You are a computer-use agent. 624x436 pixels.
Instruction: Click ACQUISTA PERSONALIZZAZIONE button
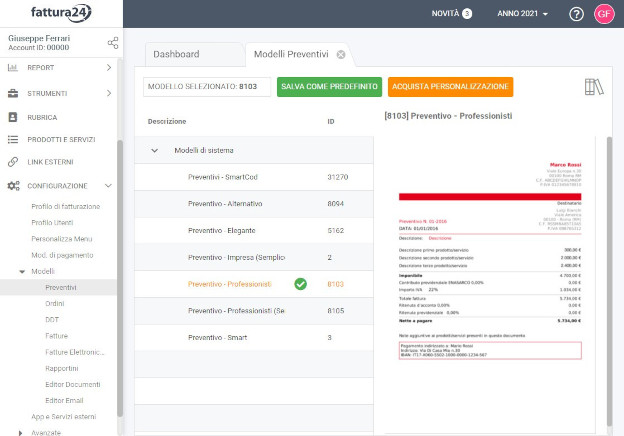(450, 87)
